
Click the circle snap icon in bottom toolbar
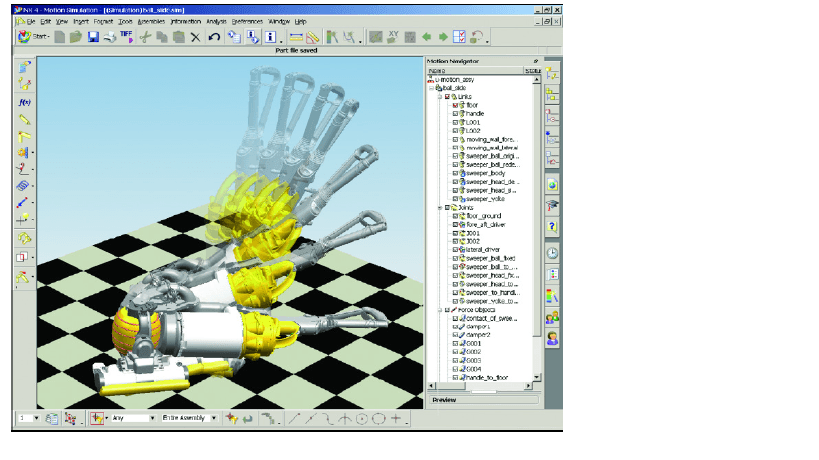pos(361,418)
